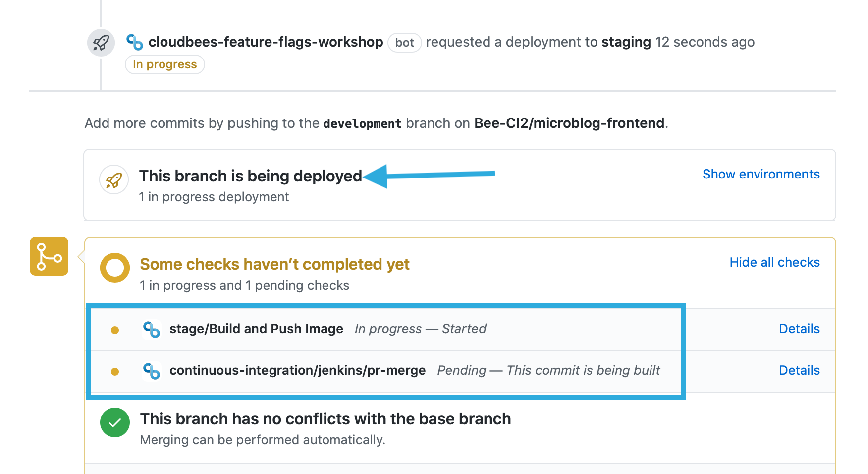Click the pr-merge pending status dot
This screenshot has width=868, height=474.
coord(115,372)
